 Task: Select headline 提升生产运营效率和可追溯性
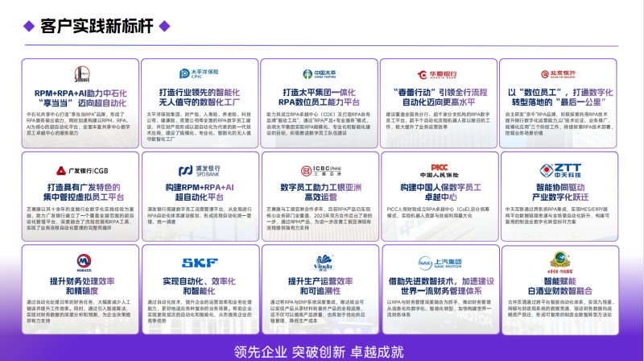[x=320, y=286]
